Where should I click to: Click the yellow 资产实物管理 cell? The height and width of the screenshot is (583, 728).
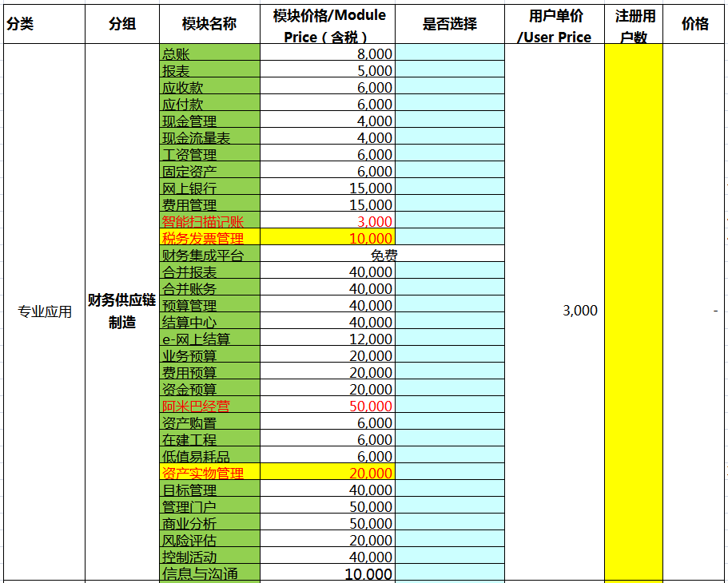[x=209, y=473]
